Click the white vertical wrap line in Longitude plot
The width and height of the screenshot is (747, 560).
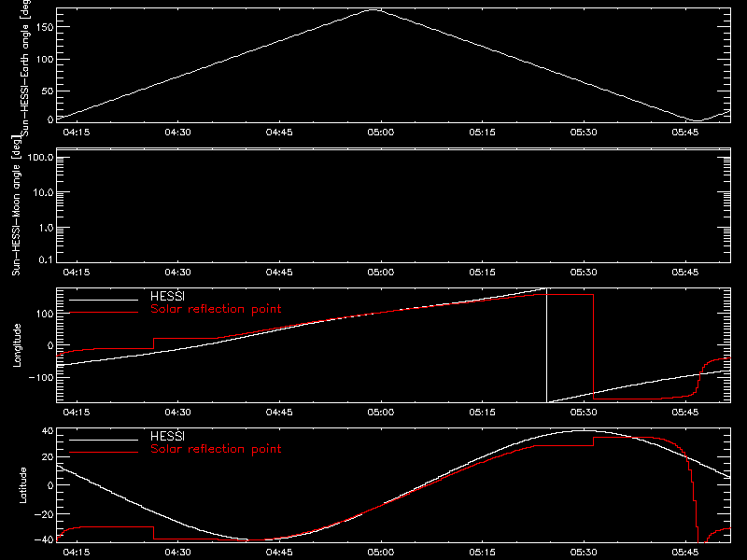click(x=546, y=345)
